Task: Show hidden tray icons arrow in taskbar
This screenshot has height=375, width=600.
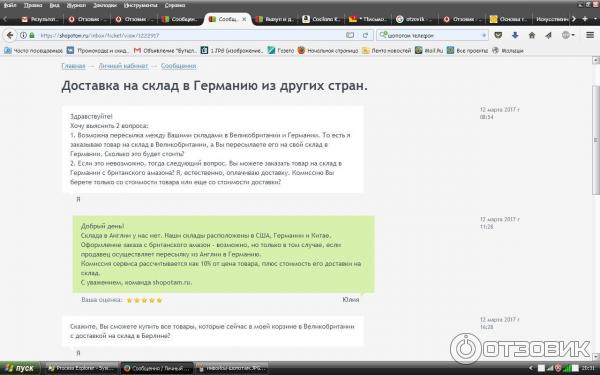Action: click(531, 368)
